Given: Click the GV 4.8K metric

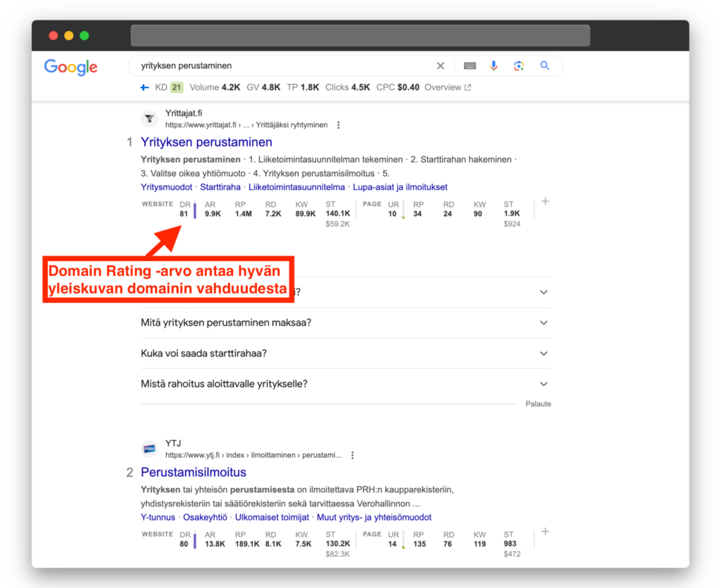Looking at the screenshot, I should point(263,87).
